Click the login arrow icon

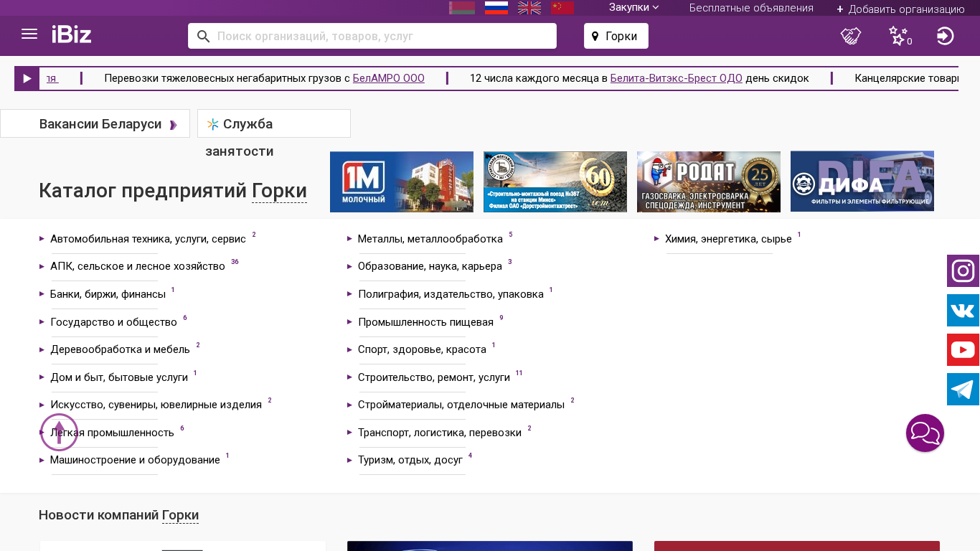[945, 36]
